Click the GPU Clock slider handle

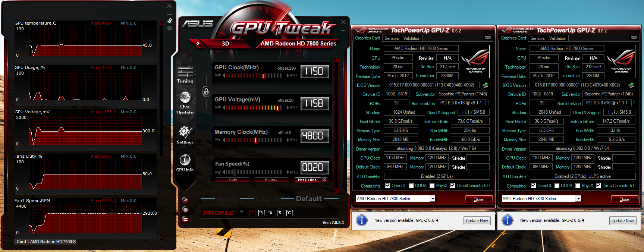coord(263,76)
